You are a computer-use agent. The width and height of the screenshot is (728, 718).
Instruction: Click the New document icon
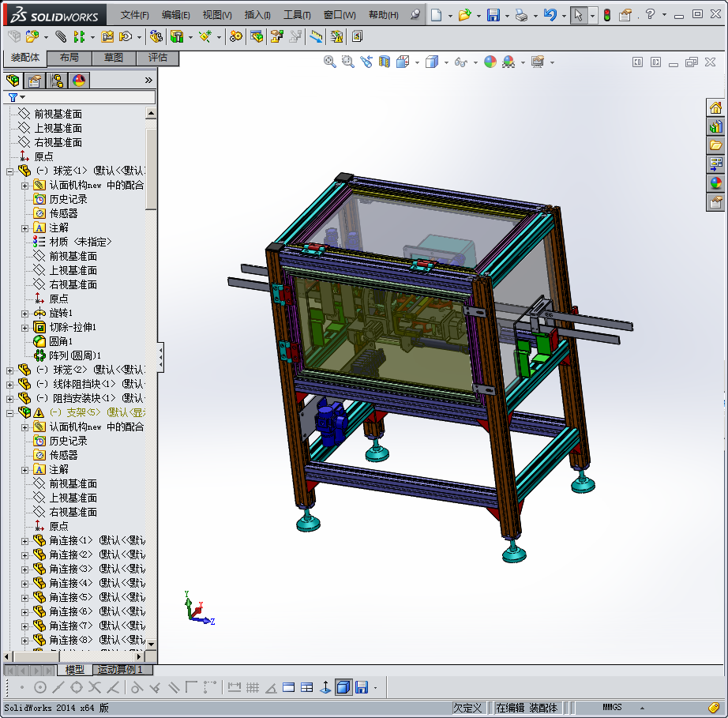[x=436, y=15]
